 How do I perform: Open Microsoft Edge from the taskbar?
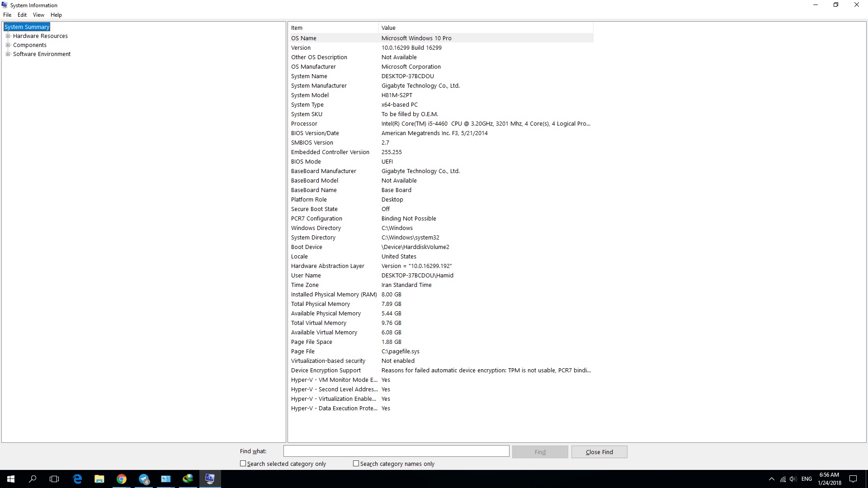click(77, 479)
